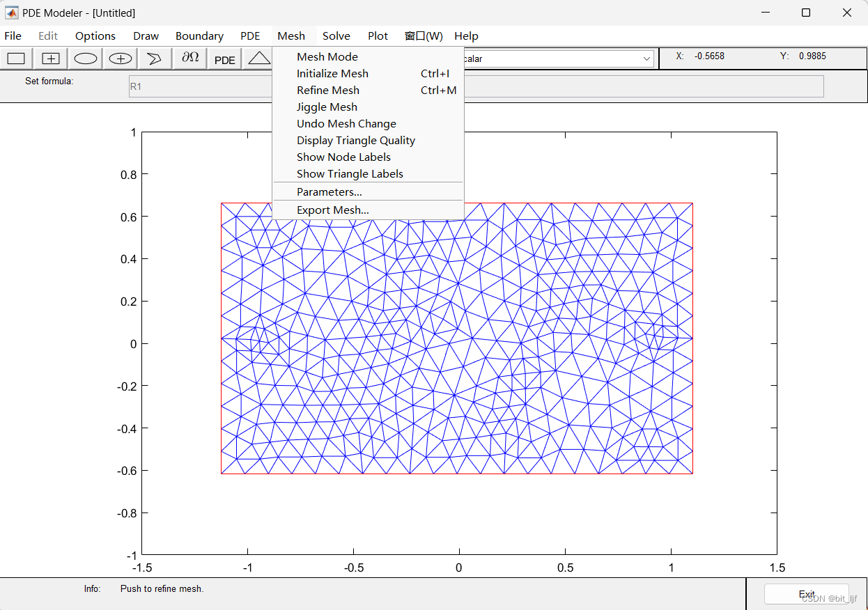The image size is (868, 610).
Task: Open the Plot menu
Action: point(378,36)
